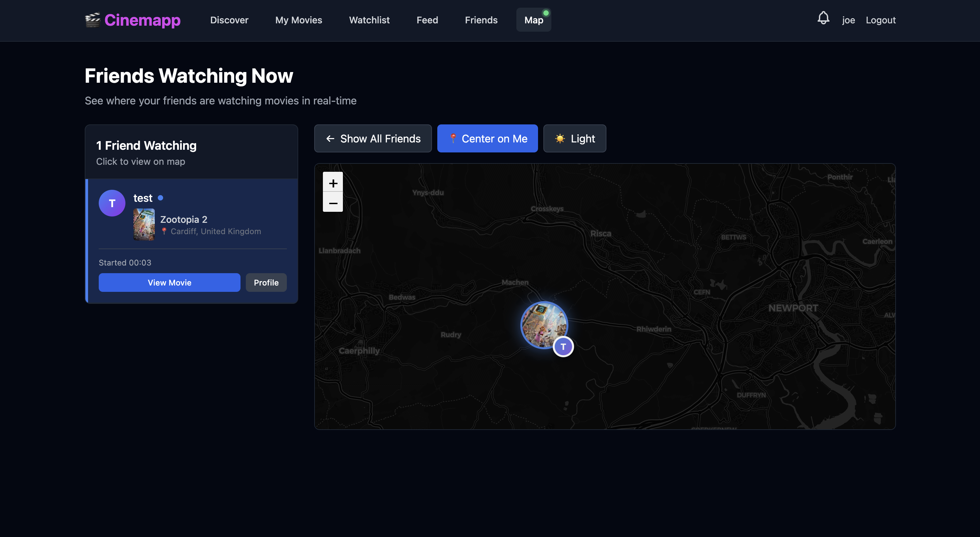
Task: Open the Discover page
Action: tap(229, 20)
